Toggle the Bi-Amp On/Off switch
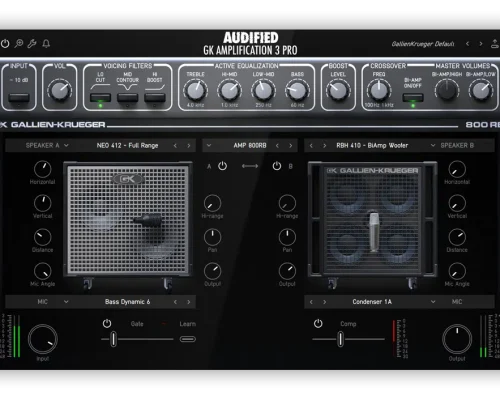 pyautogui.click(x=413, y=98)
